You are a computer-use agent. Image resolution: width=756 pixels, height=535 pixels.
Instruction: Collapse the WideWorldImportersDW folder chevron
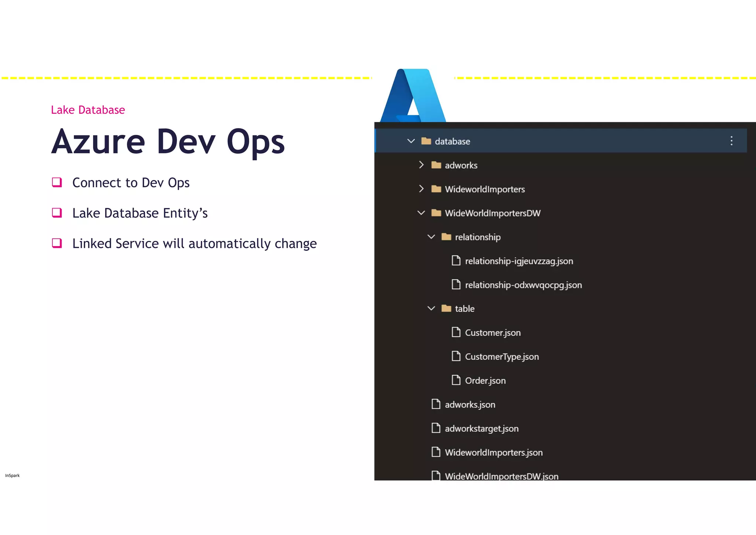click(421, 213)
